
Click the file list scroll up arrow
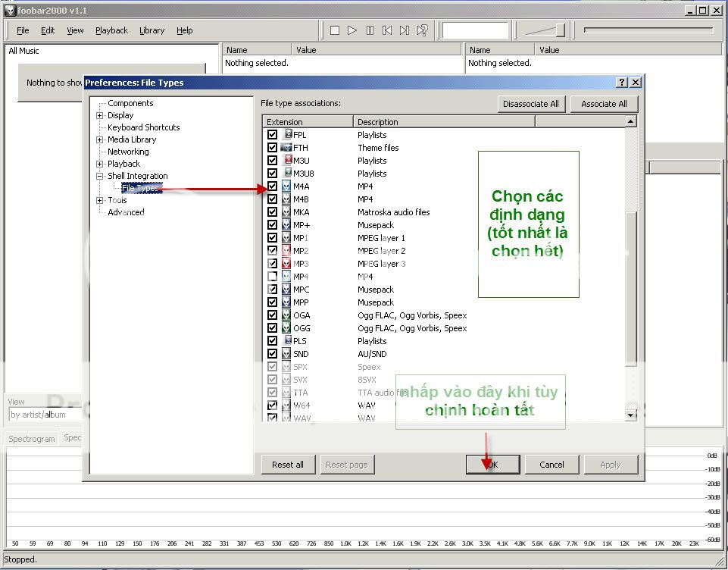pos(630,122)
